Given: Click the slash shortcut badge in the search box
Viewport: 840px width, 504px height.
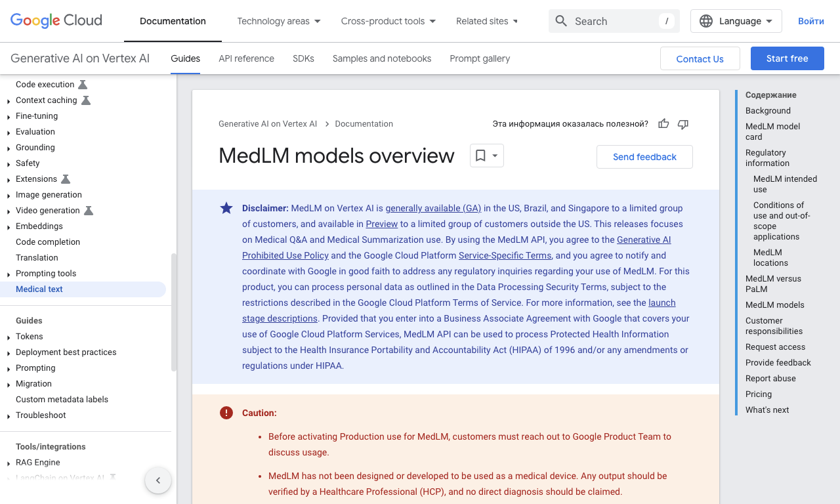Looking at the screenshot, I should tap(667, 21).
